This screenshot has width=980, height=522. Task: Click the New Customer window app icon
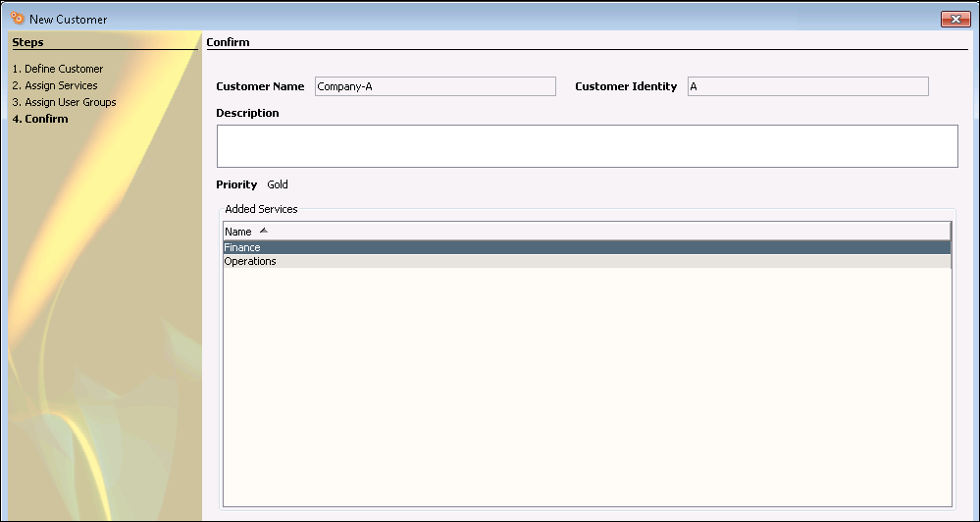(17, 19)
